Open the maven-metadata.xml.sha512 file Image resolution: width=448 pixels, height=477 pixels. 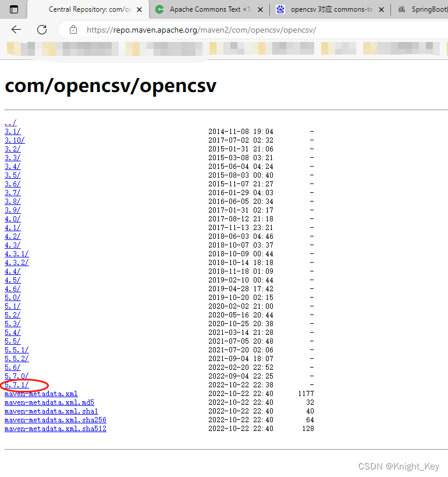click(55, 429)
